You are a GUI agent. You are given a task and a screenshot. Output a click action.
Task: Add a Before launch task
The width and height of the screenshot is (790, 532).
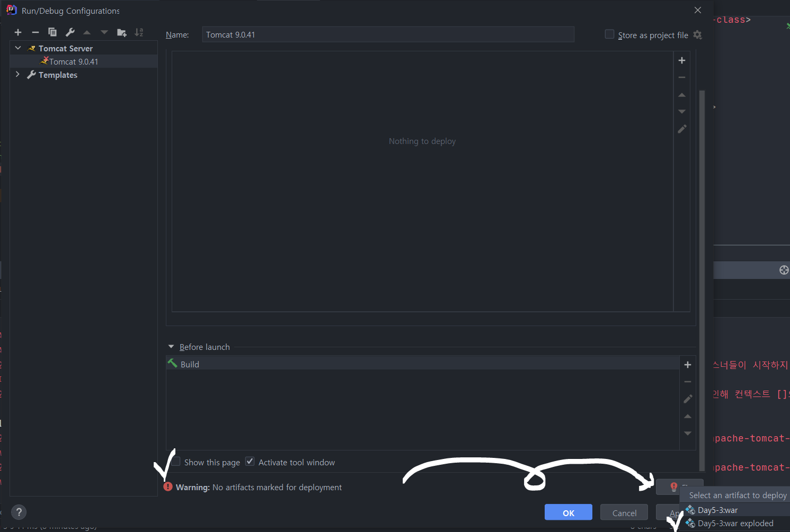pyautogui.click(x=688, y=365)
